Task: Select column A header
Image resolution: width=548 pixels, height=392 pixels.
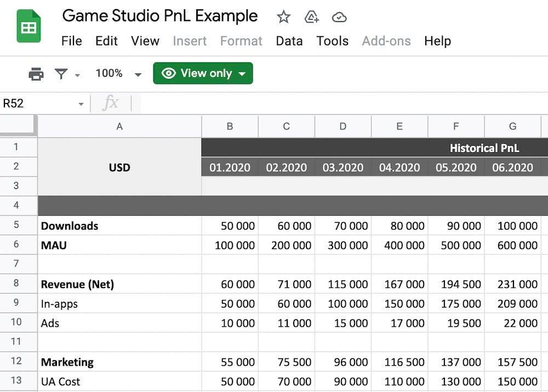Action: pyautogui.click(x=119, y=126)
